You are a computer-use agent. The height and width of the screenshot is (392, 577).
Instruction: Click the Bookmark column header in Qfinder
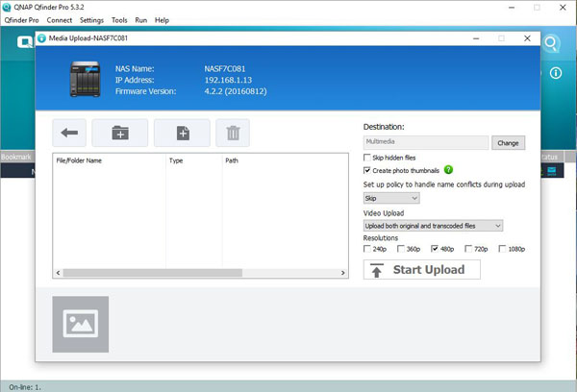pyautogui.click(x=16, y=157)
